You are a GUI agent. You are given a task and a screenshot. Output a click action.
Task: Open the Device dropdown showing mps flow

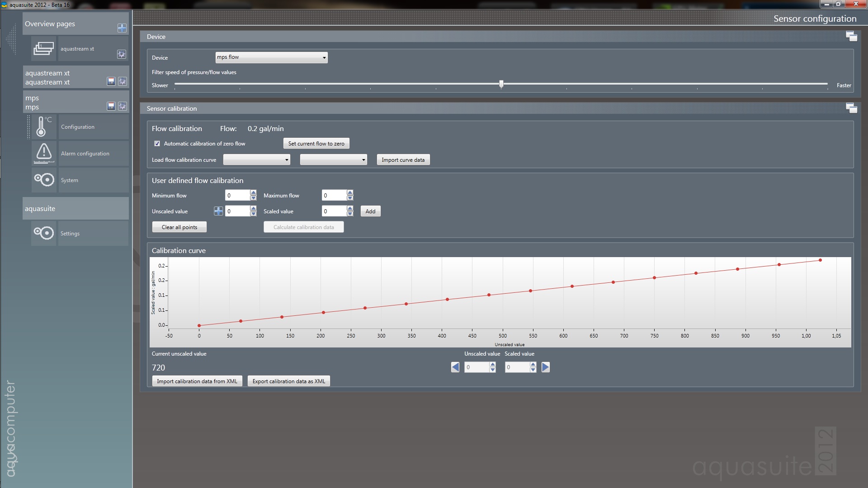click(271, 57)
